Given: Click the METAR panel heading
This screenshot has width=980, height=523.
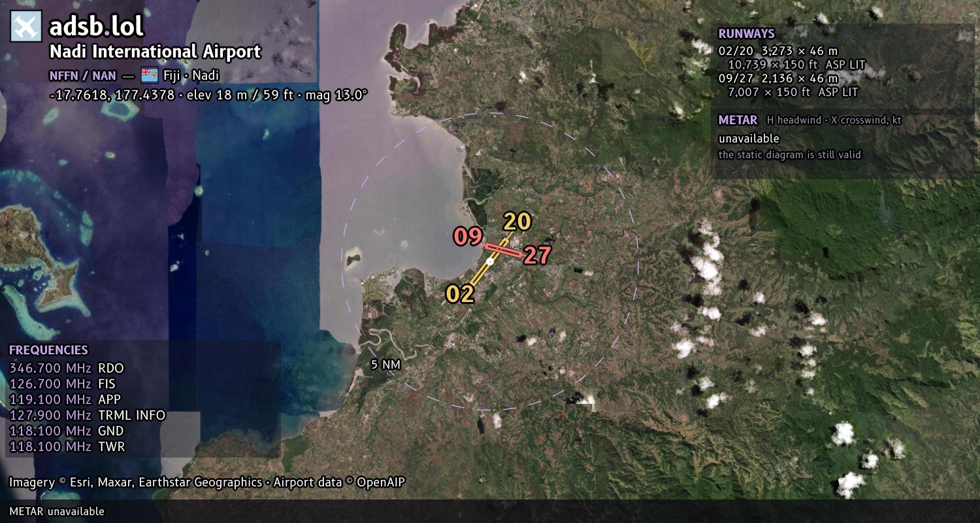Looking at the screenshot, I should point(738,120).
